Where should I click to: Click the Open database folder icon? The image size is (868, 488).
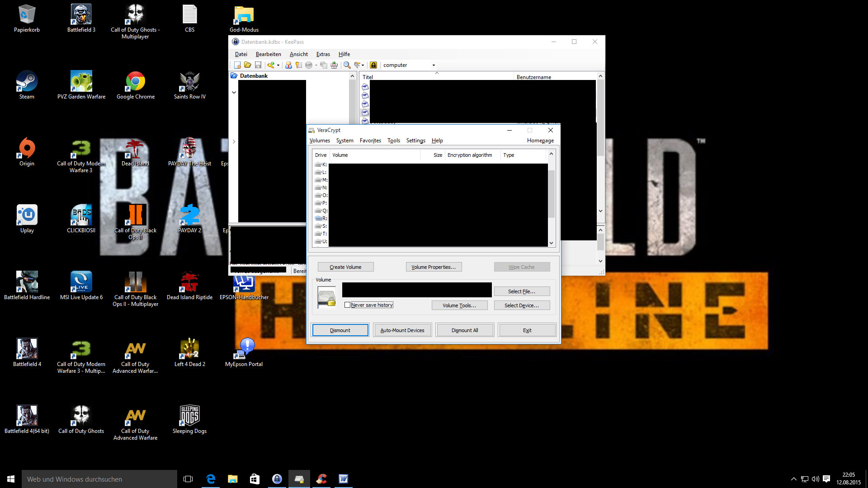(x=247, y=65)
